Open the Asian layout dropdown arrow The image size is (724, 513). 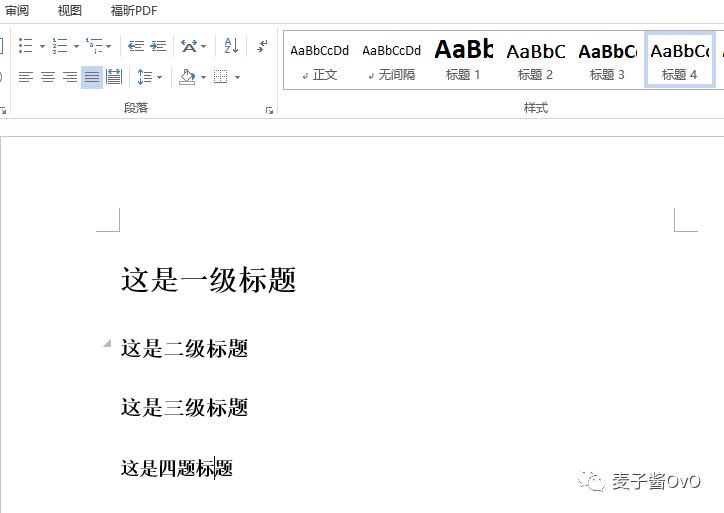(204, 46)
